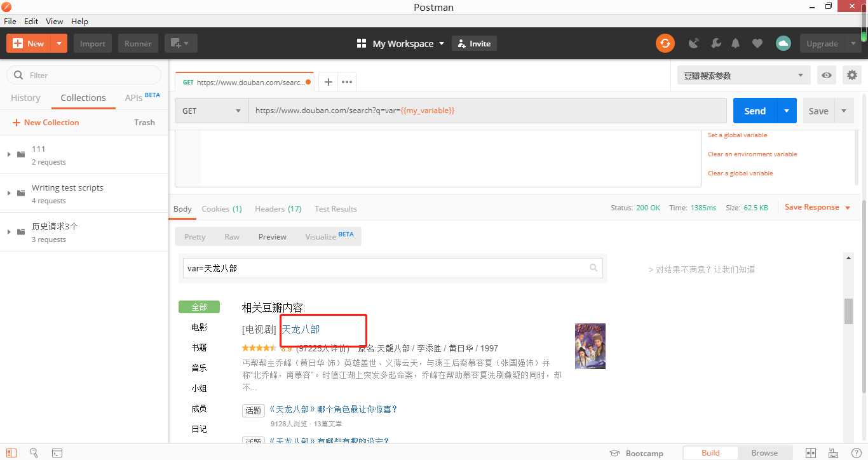Open the 豆瓣搜索参数 environment dropdown
The width and height of the screenshot is (868, 460).
743,75
